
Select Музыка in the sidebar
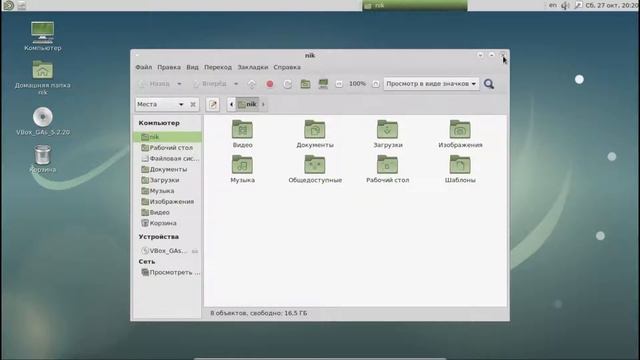coord(167,191)
